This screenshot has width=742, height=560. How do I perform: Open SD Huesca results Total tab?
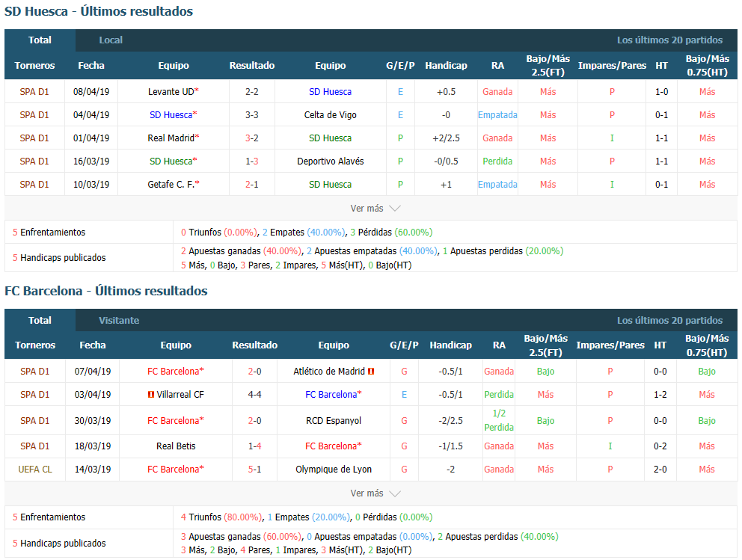click(40, 40)
